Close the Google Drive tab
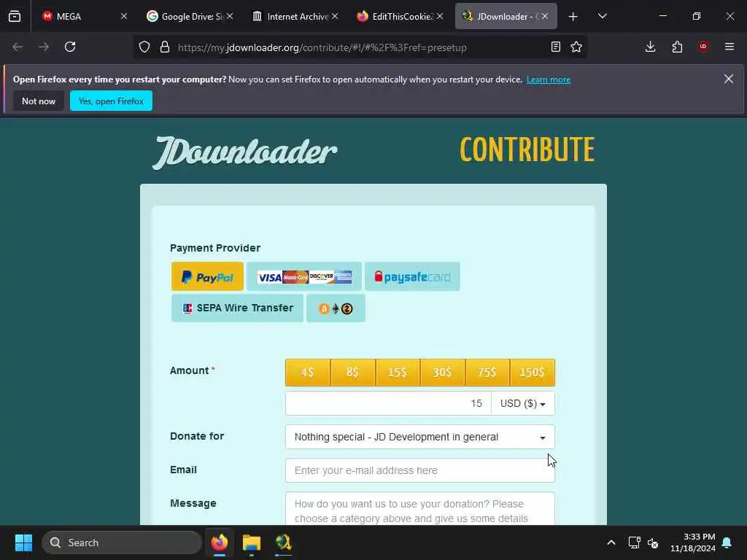The width and height of the screenshot is (747, 560). pyautogui.click(x=230, y=16)
